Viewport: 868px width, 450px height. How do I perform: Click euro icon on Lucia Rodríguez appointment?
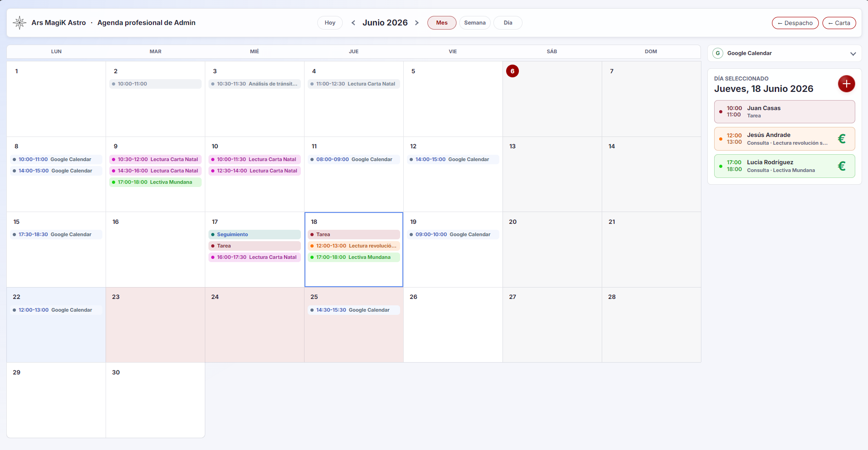pos(842,166)
